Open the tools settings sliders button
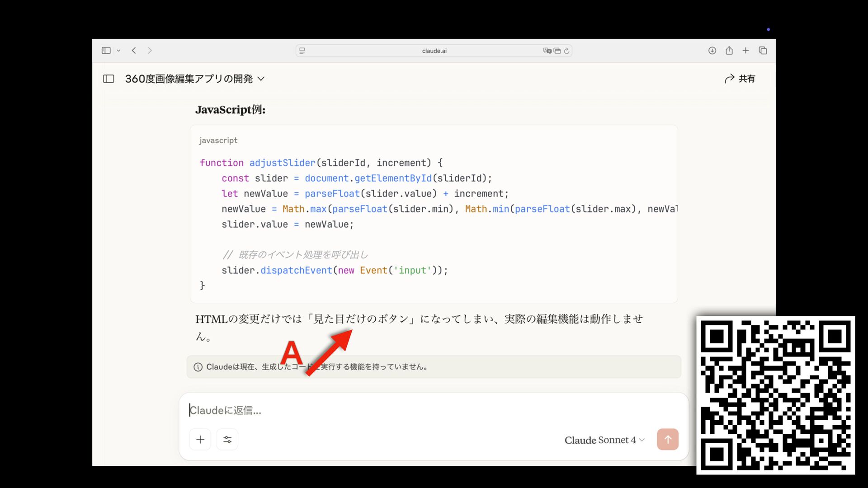Screen dimensions: 868x488 click(227, 439)
